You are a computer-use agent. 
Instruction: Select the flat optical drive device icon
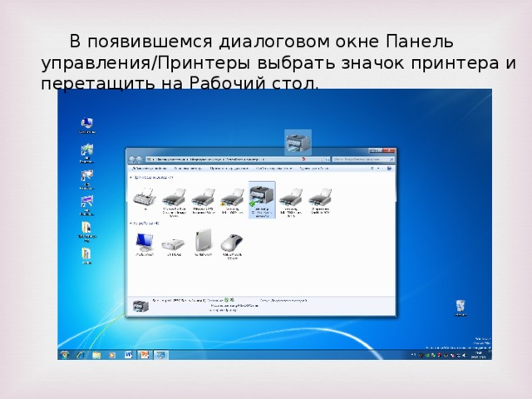(174, 246)
